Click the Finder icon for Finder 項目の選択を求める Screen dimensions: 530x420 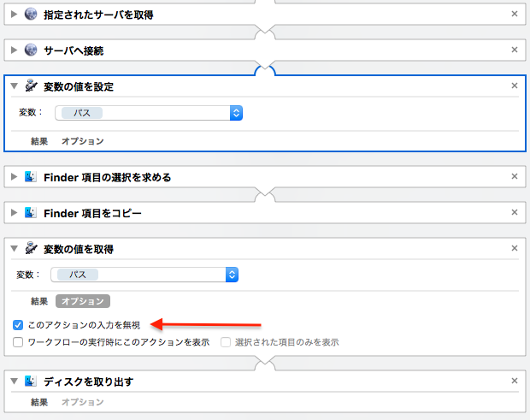point(32,177)
